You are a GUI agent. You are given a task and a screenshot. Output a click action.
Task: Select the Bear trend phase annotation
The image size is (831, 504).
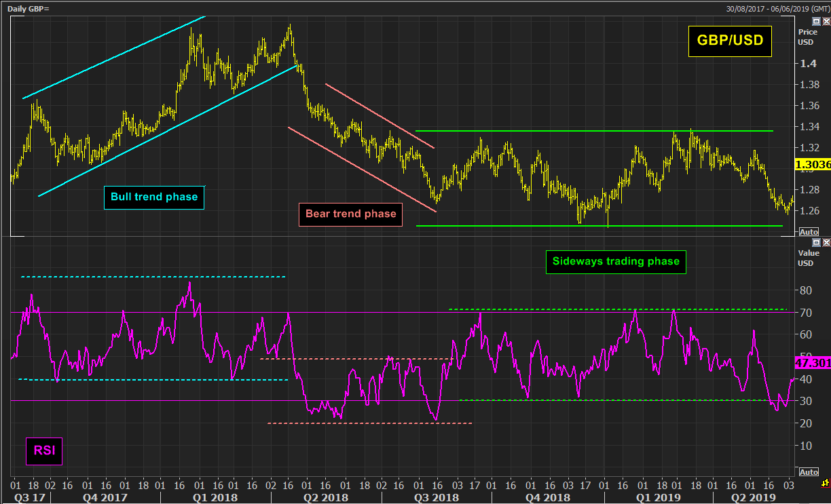tap(350, 214)
